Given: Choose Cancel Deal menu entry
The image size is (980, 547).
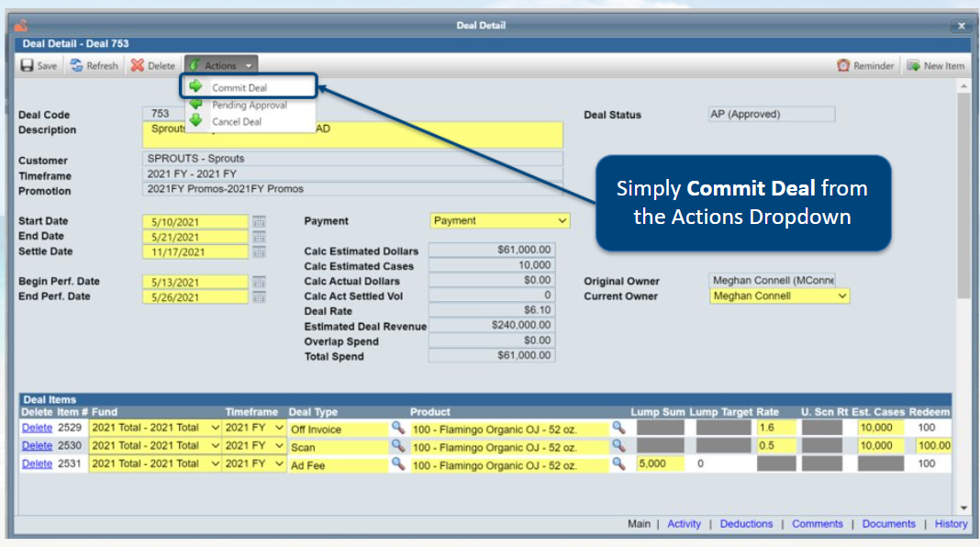Looking at the screenshot, I should coord(236,122).
